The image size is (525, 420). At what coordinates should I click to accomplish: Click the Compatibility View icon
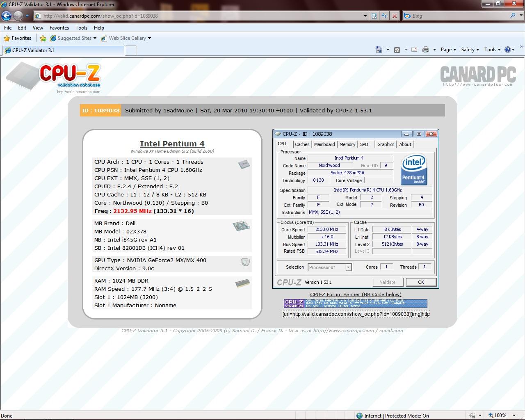click(x=374, y=16)
